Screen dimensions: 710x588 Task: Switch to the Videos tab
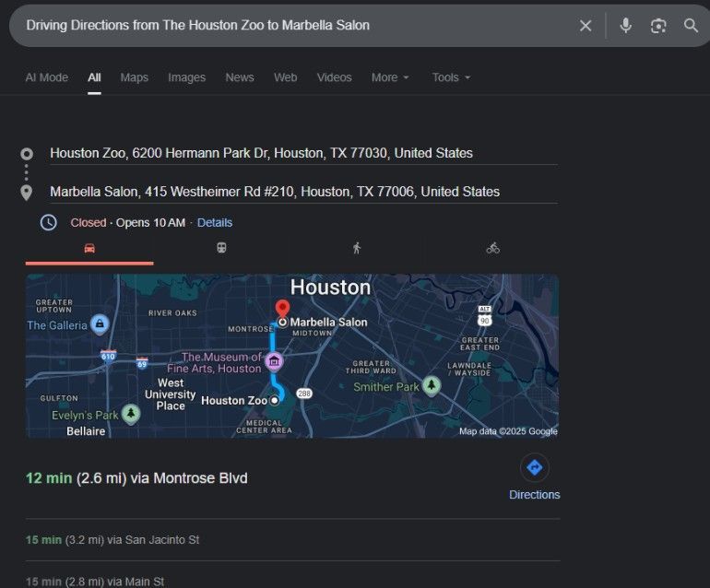pyautogui.click(x=334, y=77)
